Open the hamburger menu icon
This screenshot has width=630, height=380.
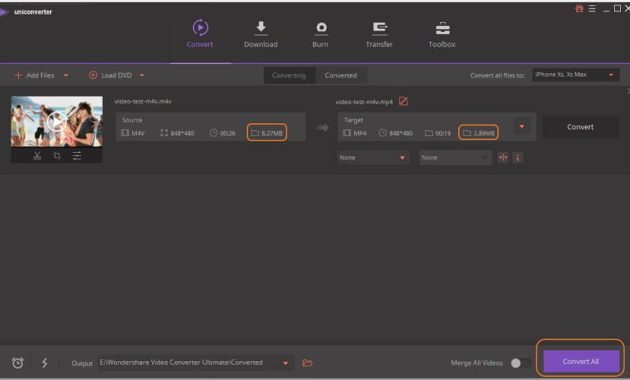(592, 8)
